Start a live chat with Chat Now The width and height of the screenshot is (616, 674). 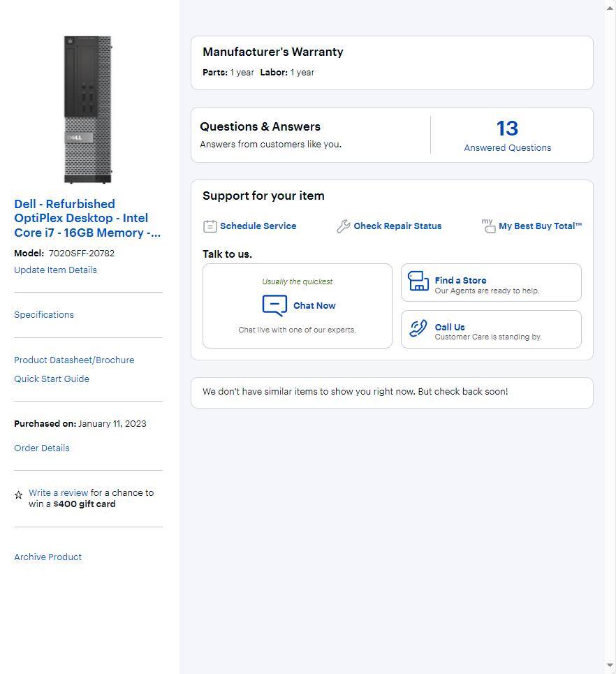click(x=314, y=305)
